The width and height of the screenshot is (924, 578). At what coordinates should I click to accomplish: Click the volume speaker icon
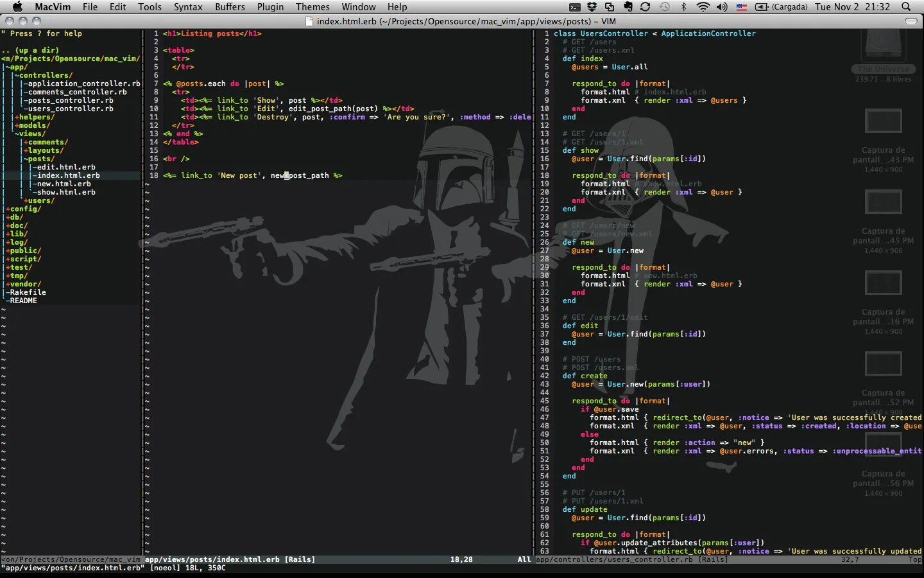click(x=722, y=6)
